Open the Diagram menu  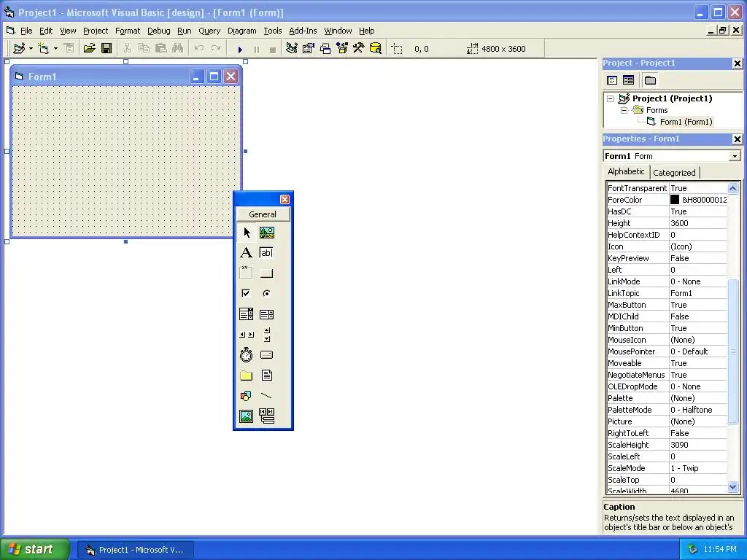(241, 31)
